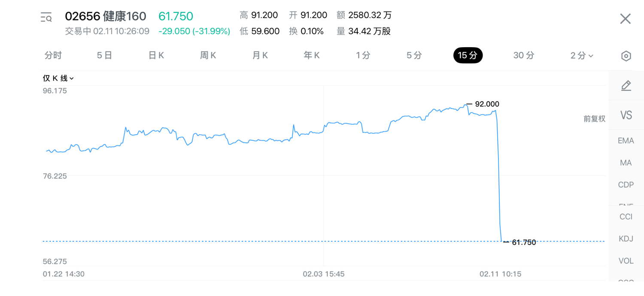
Task: Enable the KDJ indicator
Action: coord(626,239)
